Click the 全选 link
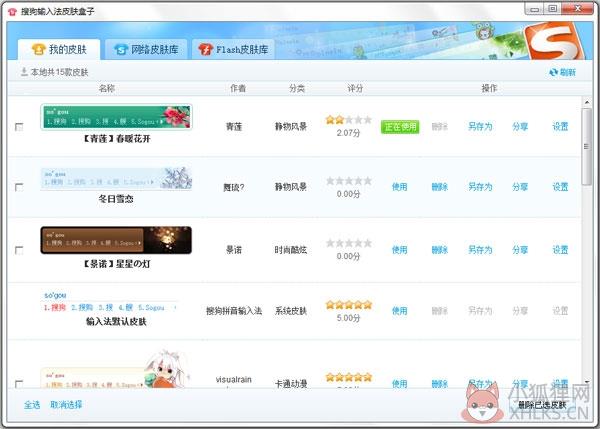 point(32,405)
